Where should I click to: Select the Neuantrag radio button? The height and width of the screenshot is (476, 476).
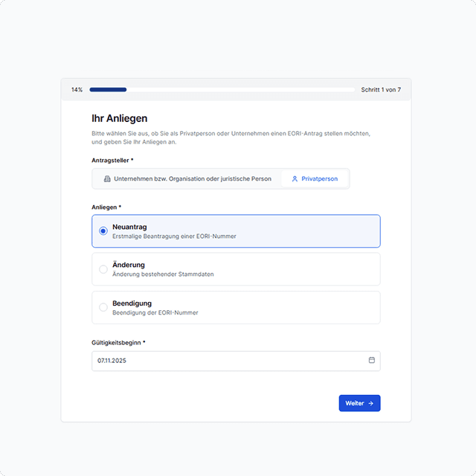tap(103, 231)
